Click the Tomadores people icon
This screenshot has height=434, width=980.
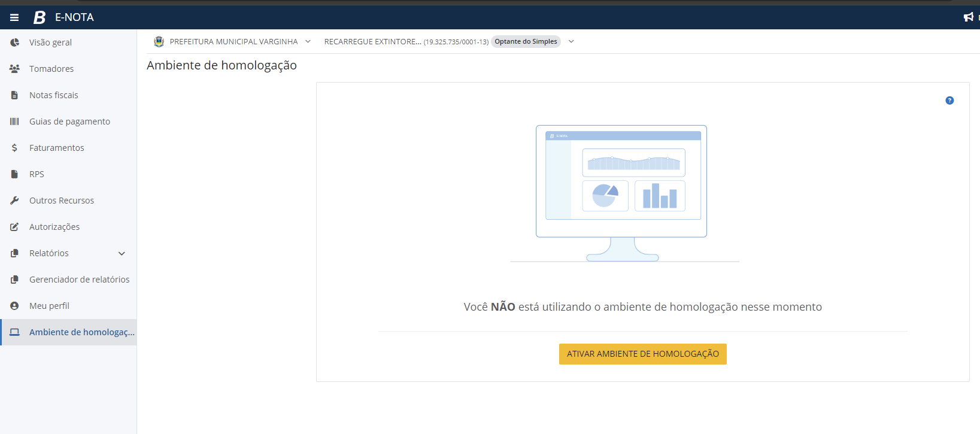[x=14, y=69]
